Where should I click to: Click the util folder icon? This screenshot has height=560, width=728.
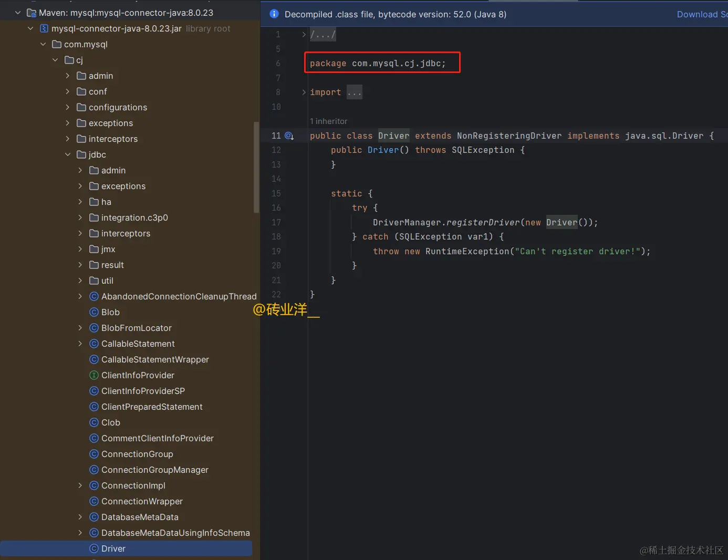point(94,281)
